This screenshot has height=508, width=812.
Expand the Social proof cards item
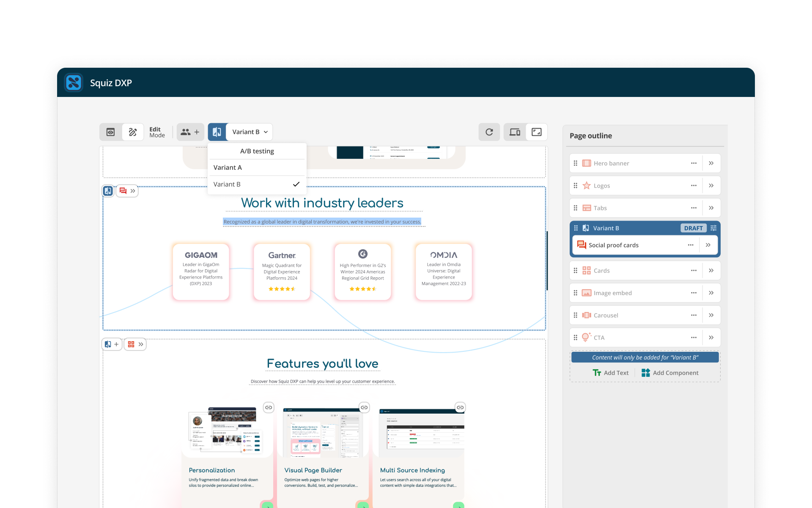tap(708, 245)
